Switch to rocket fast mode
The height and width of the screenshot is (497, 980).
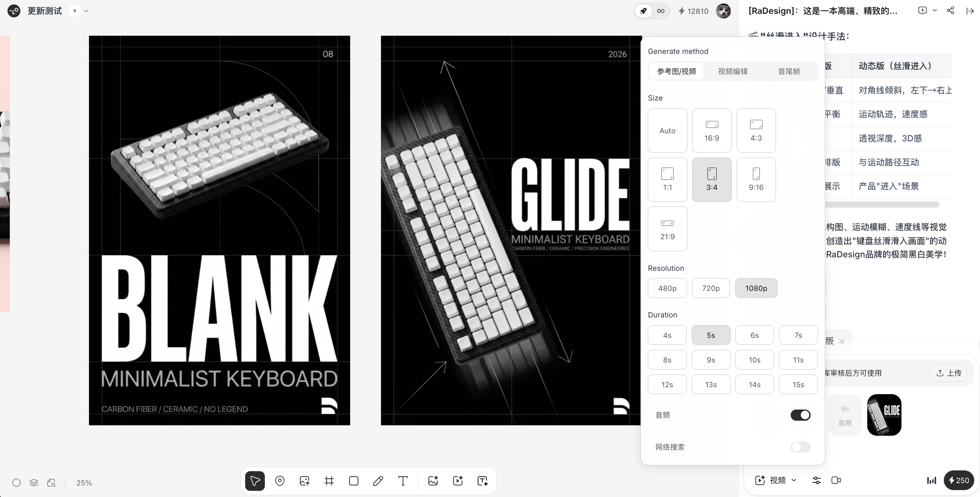(644, 11)
